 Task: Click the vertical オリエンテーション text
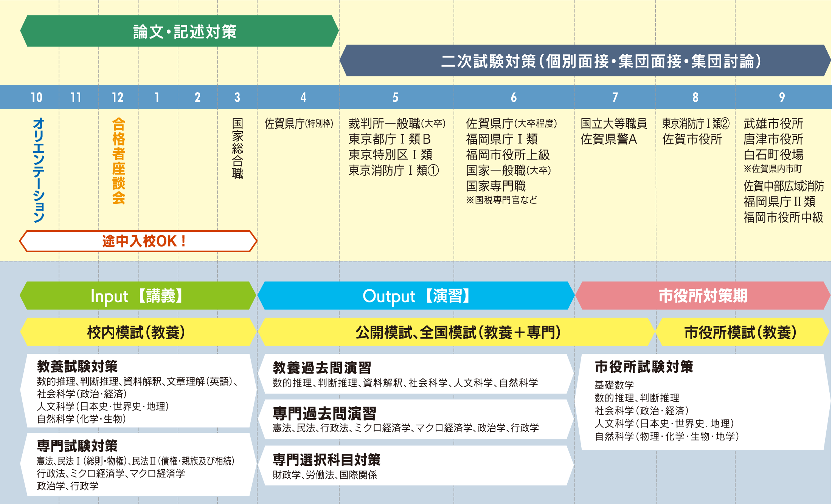(39, 170)
